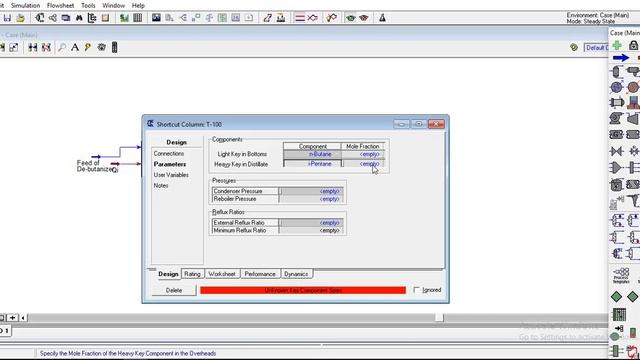640x360 pixels.
Task: Open the Default colour scheme dropdown
Action: pyautogui.click(x=596, y=48)
